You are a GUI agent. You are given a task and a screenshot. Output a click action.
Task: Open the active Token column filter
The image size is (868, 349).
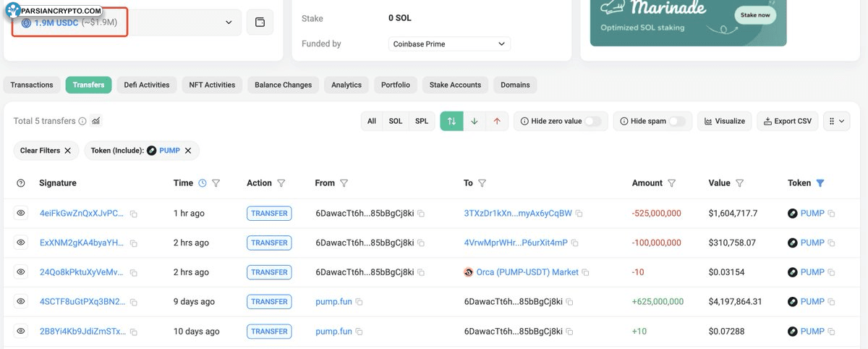[820, 183]
